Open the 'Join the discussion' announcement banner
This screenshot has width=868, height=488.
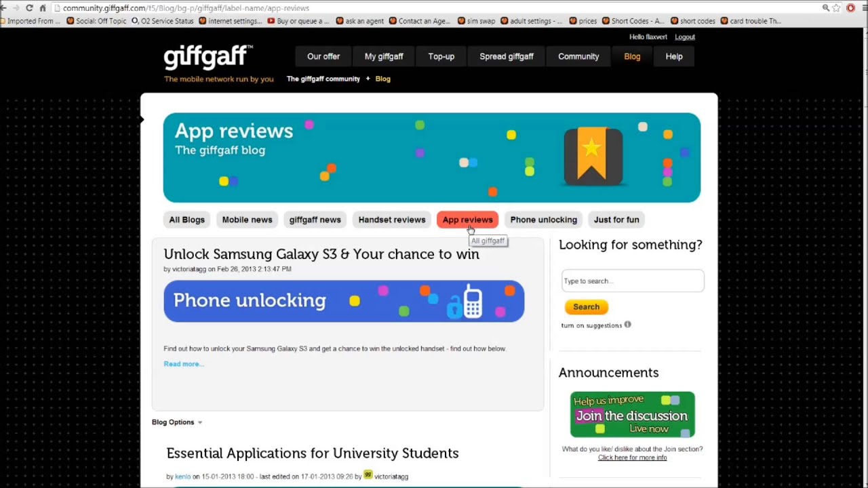coord(633,415)
